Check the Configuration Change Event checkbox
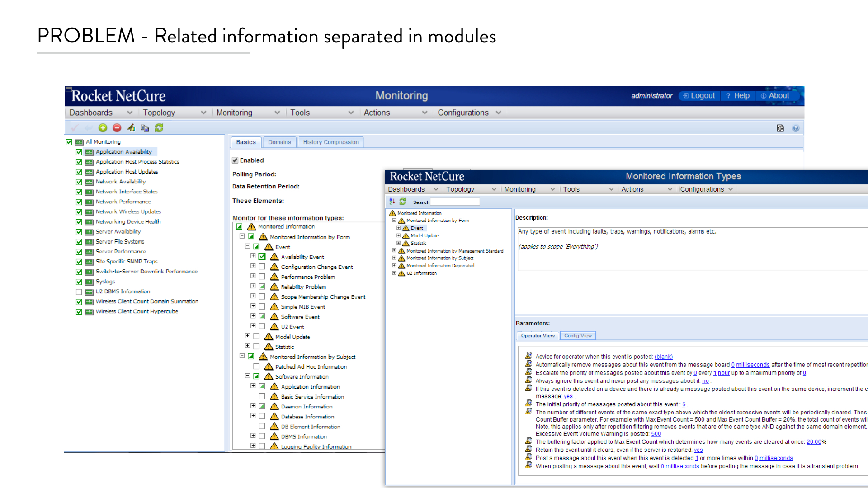The height and width of the screenshot is (488, 868). (x=262, y=267)
